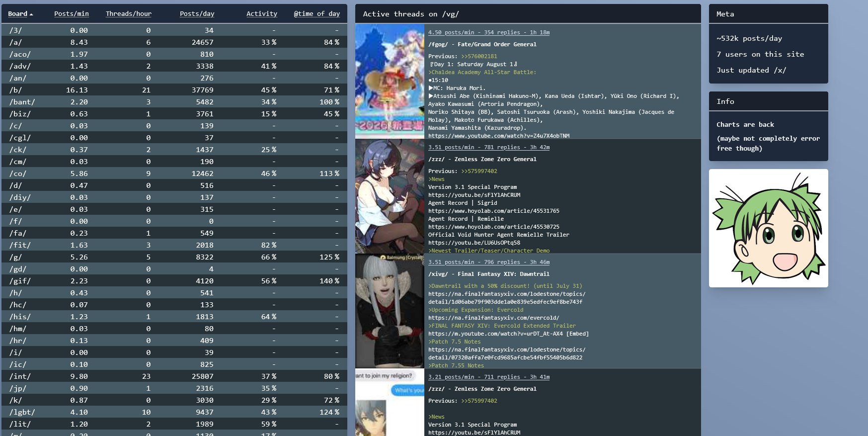This screenshot has height=436, width=868.
Task: Click the /fgog/ - Fate/Grand Order General title
Action: pyautogui.click(x=482, y=44)
